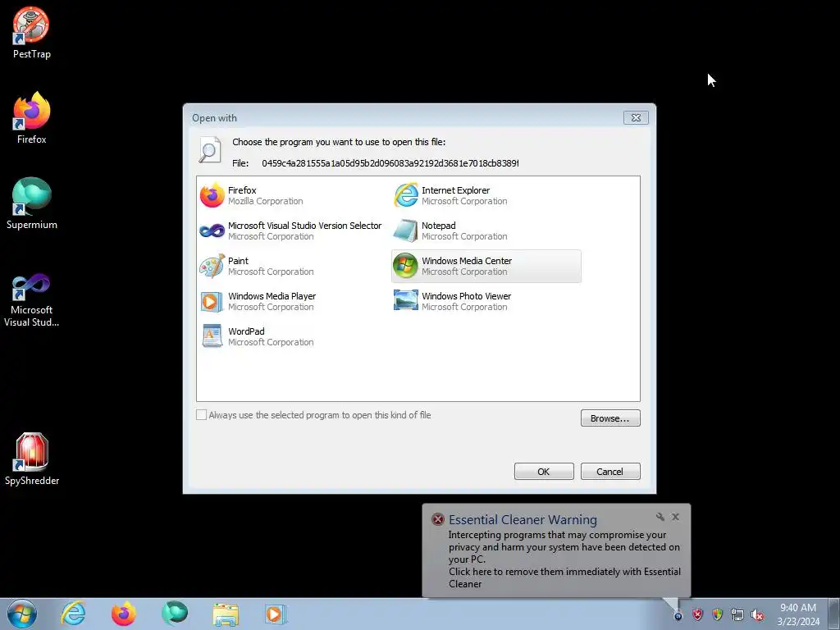Click the balloon's wrench options icon
The image size is (840, 630).
pyautogui.click(x=660, y=517)
